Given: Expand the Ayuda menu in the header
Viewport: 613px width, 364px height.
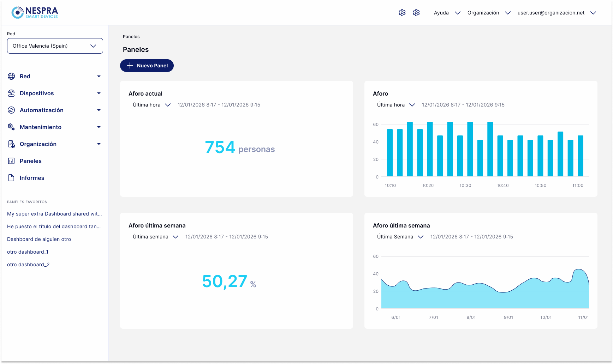Looking at the screenshot, I should (x=447, y=13).
